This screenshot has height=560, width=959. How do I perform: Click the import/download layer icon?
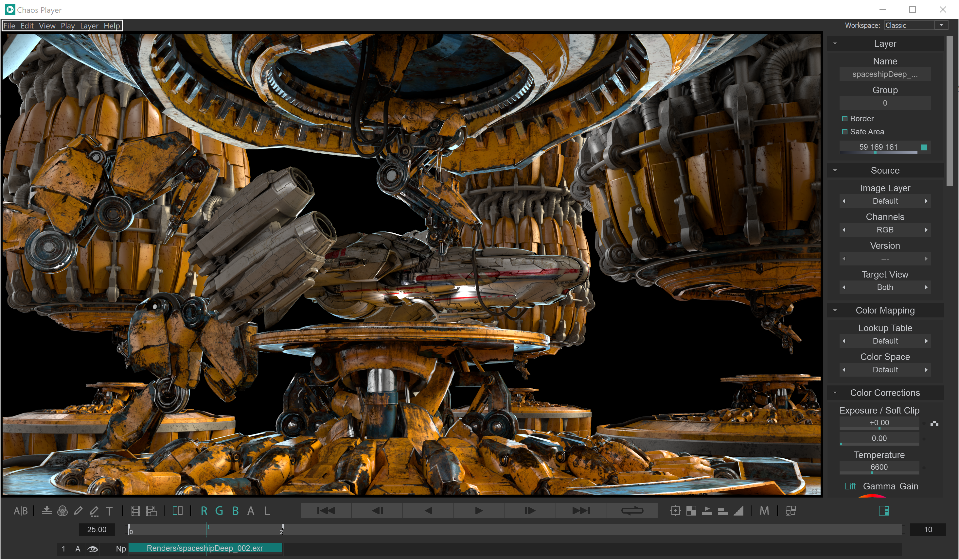click(x=47, y=511)
